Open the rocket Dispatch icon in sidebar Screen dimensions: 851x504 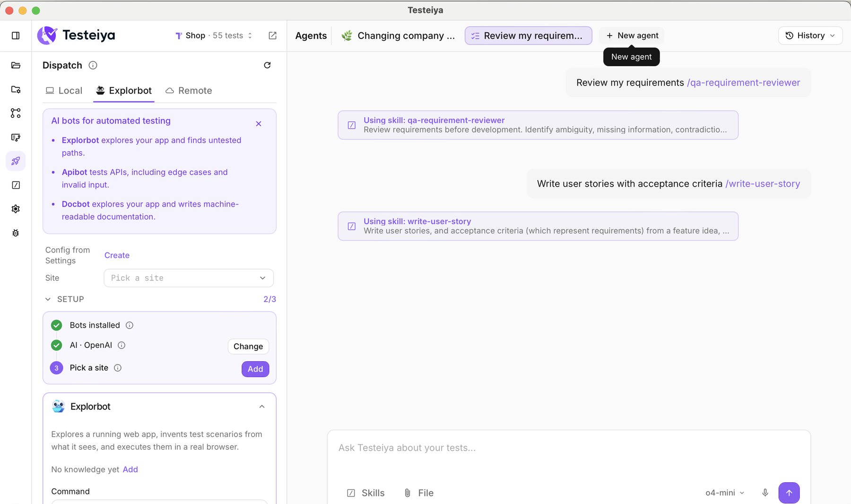tap(16, 161)
